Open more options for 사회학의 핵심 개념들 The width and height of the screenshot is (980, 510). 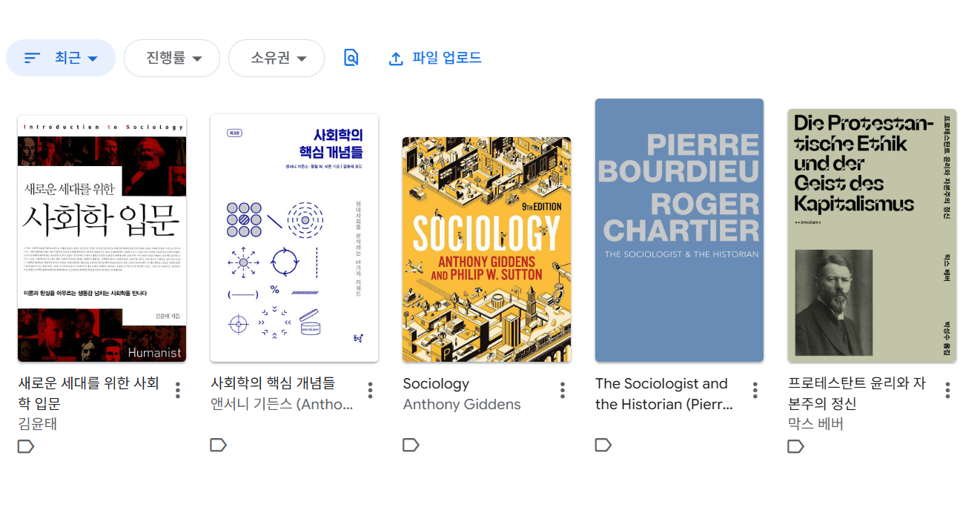pos(370,390)
